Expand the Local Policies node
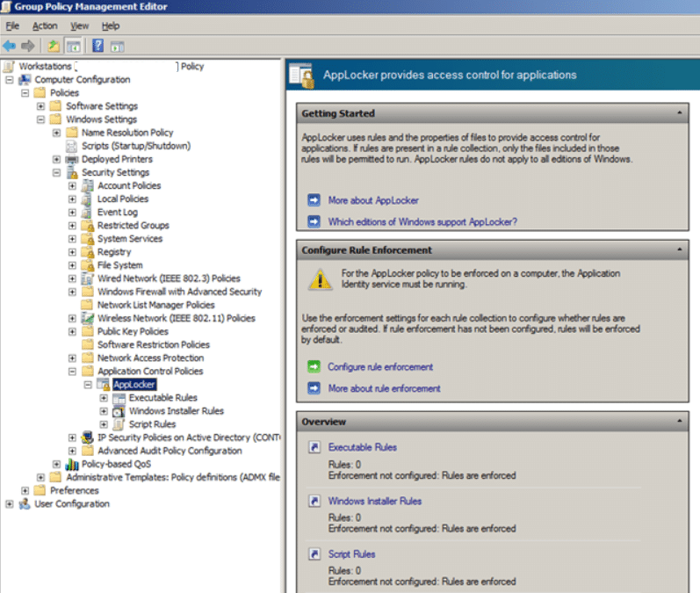The height and width of the screenshot is (593, 700). click(x=72, y=199)
